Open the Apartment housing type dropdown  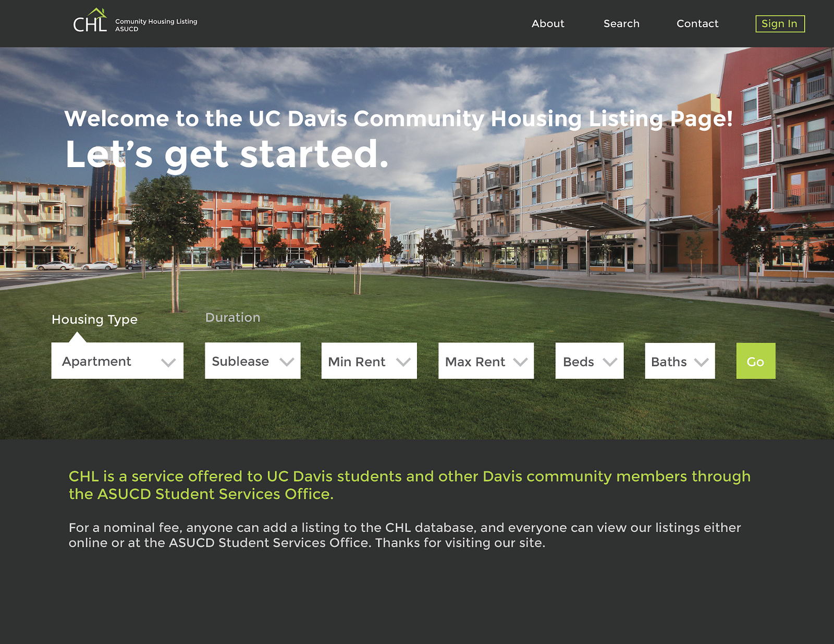[117, 361]
